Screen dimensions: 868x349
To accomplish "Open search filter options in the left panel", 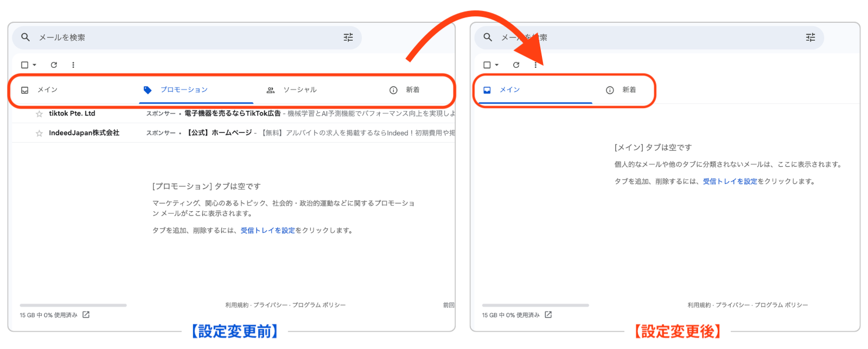I will [x=348, y=37].
